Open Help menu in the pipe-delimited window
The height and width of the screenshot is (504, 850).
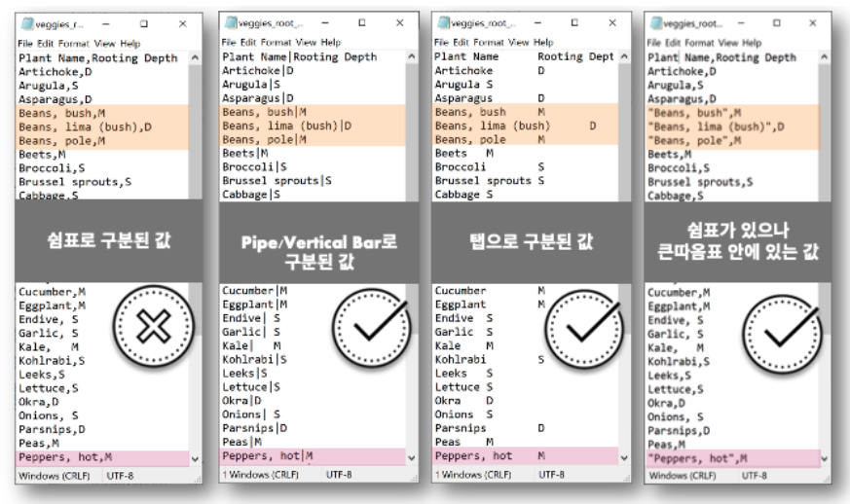[x=331, y=42]
